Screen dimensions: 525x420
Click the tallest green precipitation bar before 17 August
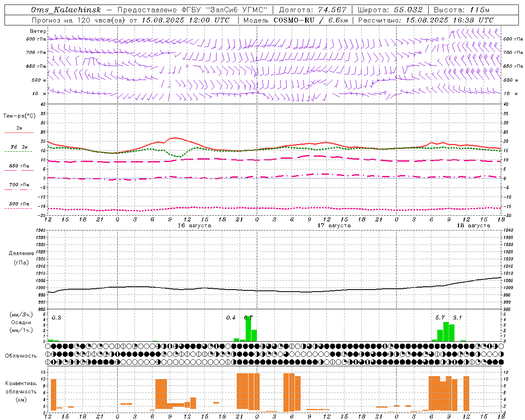248,329
